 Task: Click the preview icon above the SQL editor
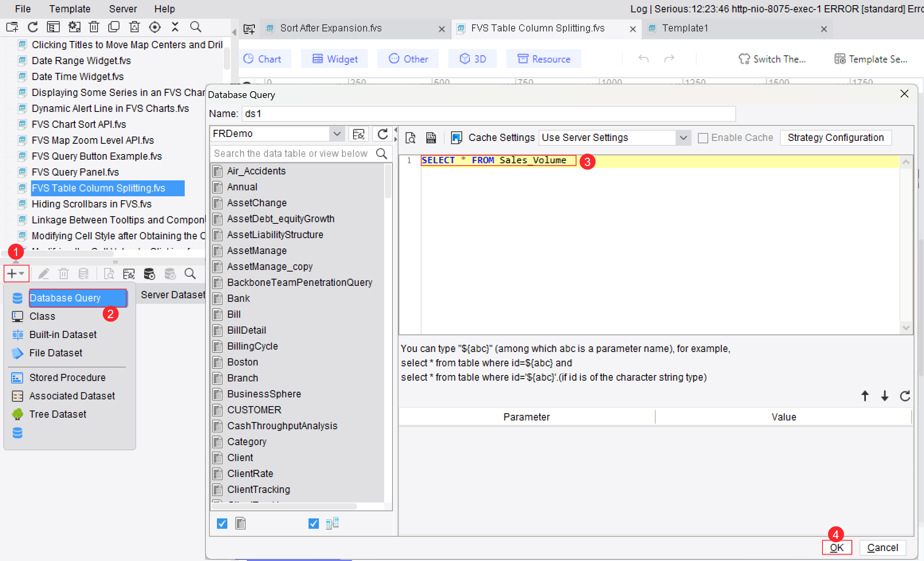pyautogui.click(x=410, y=138)
